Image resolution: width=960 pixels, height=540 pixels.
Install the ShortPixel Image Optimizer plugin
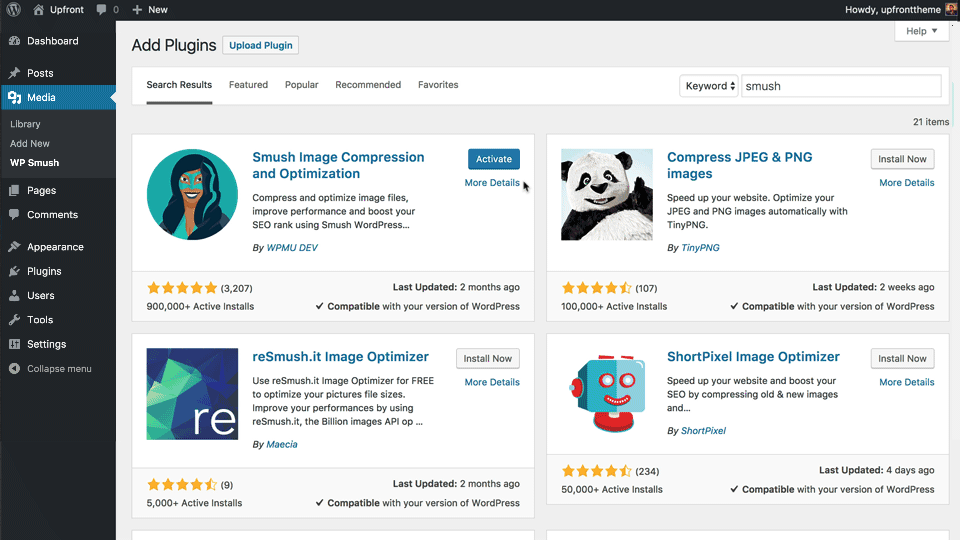coord(903,358)
